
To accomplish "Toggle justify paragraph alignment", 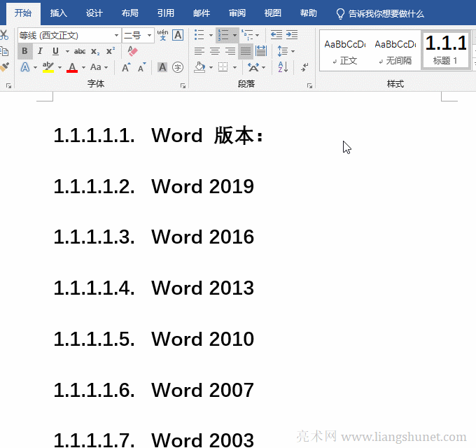I will coord(246,51).
